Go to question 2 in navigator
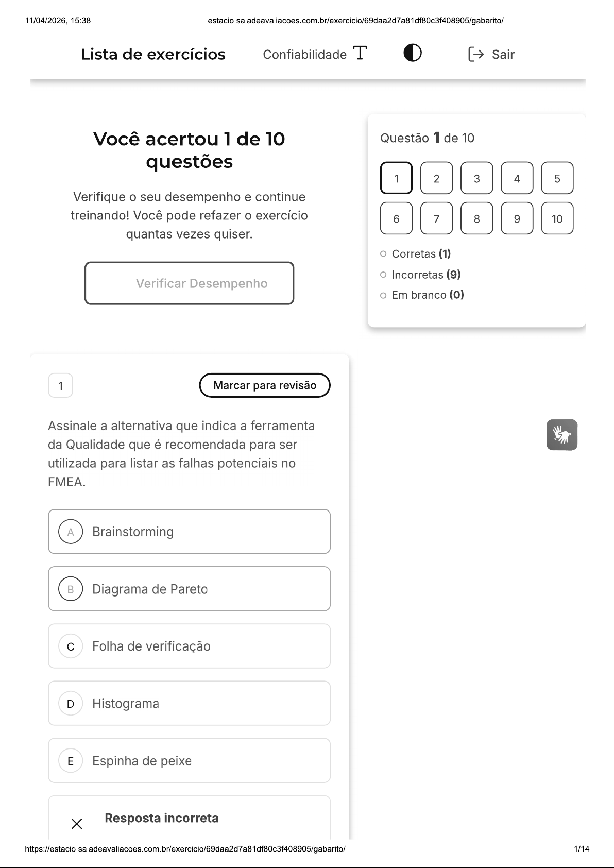The height and width of the screenshot is (868, 614). coord(436,178)
